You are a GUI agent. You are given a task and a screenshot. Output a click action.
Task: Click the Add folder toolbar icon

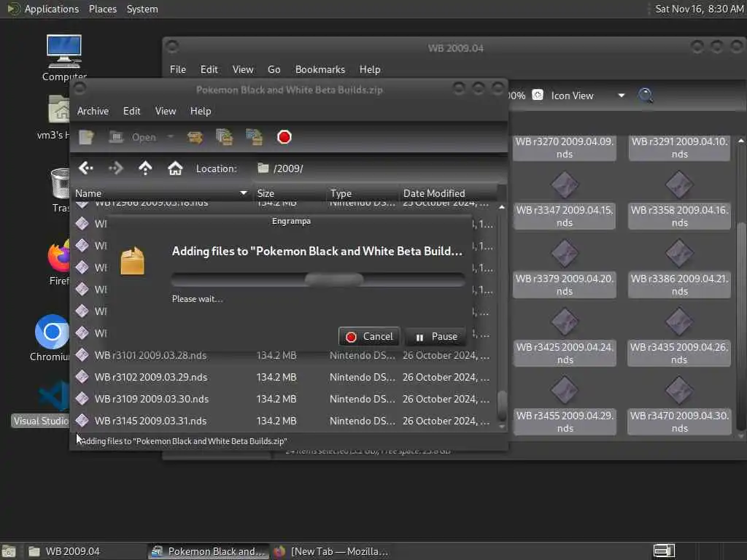255,137
